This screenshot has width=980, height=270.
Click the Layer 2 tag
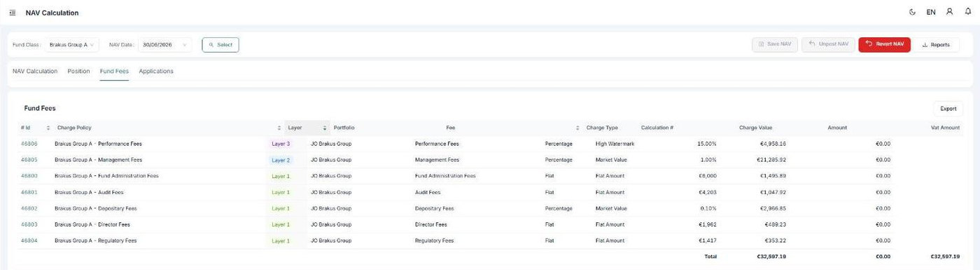click(x=281, y=160)
